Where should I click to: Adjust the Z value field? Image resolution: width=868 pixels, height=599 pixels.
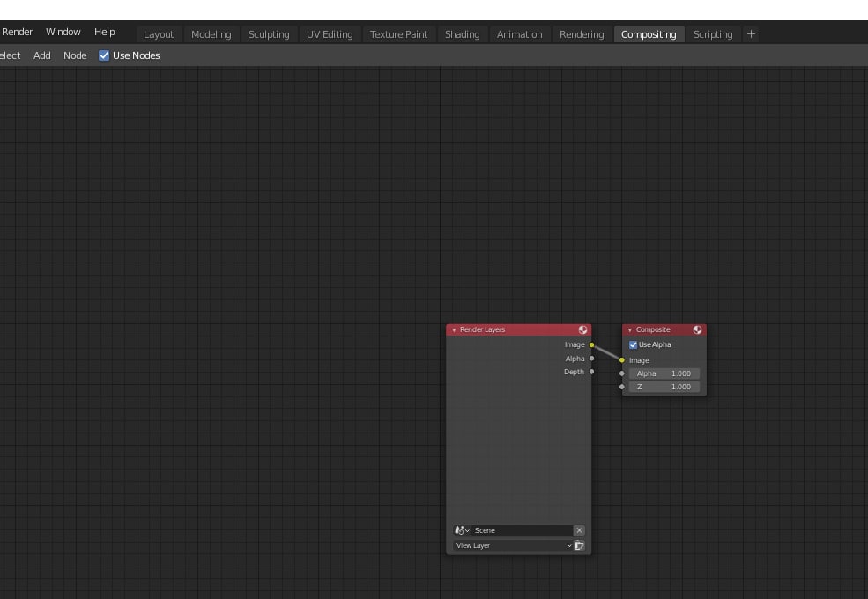click(664, 387)
